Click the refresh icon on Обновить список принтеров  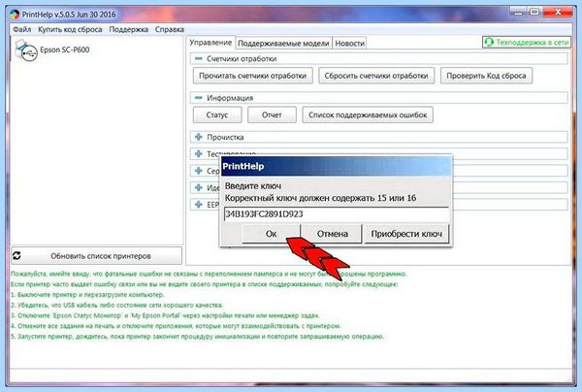17,256
